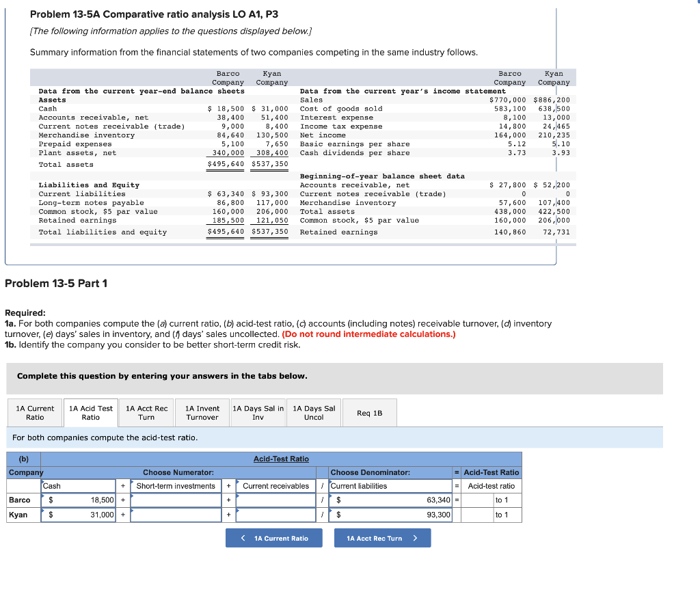Click the 1A Acct Rec Turn next button
The height and width of the screenshot is (596, 700).
[x=382, y=538]
